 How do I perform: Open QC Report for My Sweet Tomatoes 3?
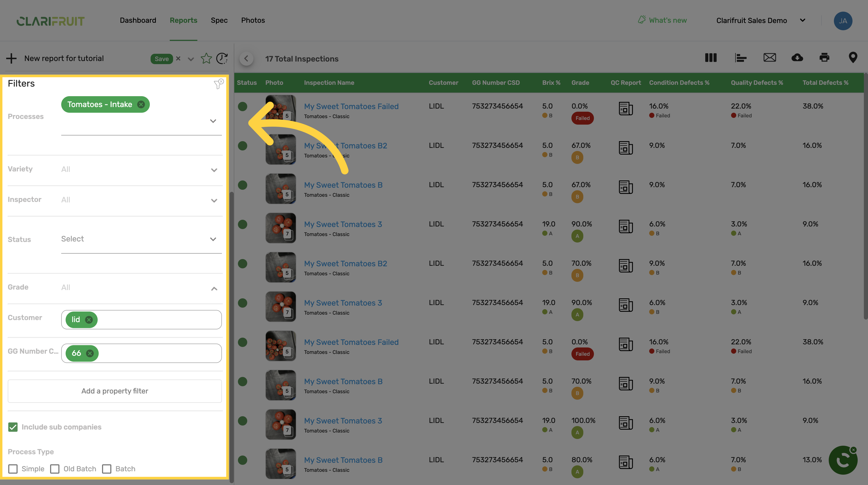(625, 227)
